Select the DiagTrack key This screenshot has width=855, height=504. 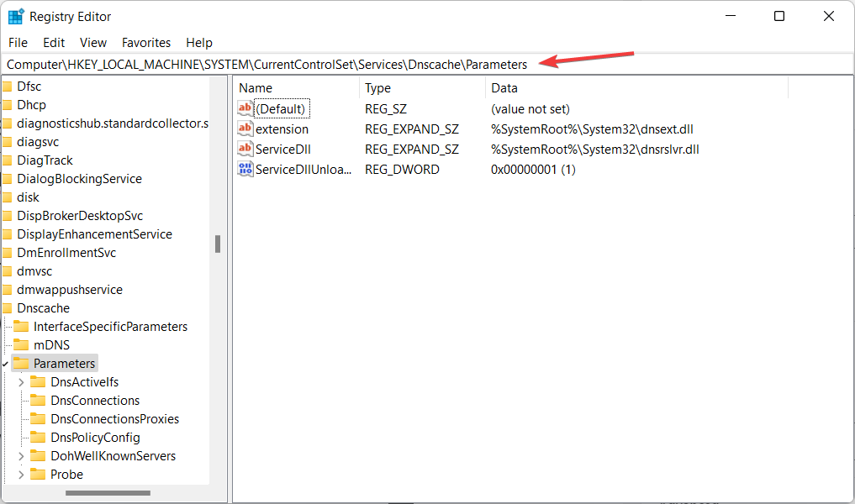pyautogui.click(x=45, y=160)
